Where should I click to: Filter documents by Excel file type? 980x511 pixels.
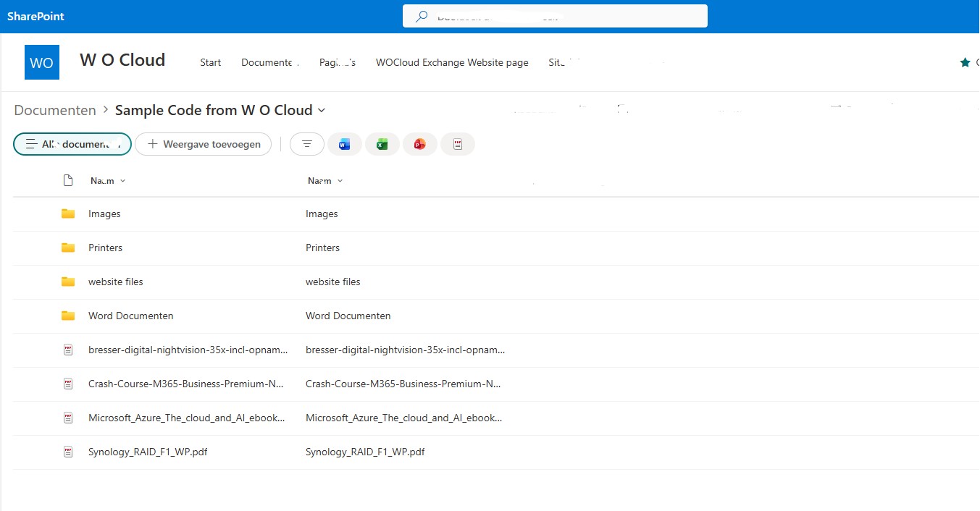pyautogui.click(x=382, y=145)
